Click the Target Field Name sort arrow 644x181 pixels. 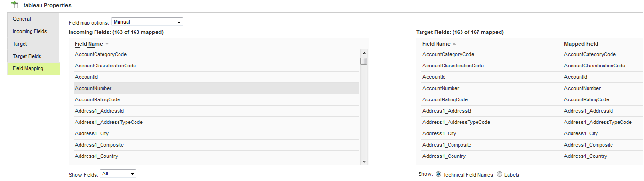tap(454, 44)
